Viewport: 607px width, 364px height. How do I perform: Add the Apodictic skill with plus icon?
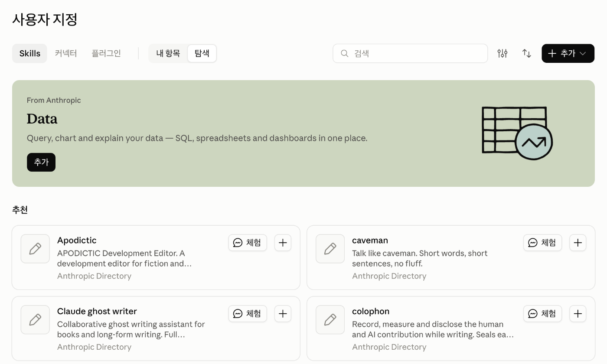coord(283,243)
